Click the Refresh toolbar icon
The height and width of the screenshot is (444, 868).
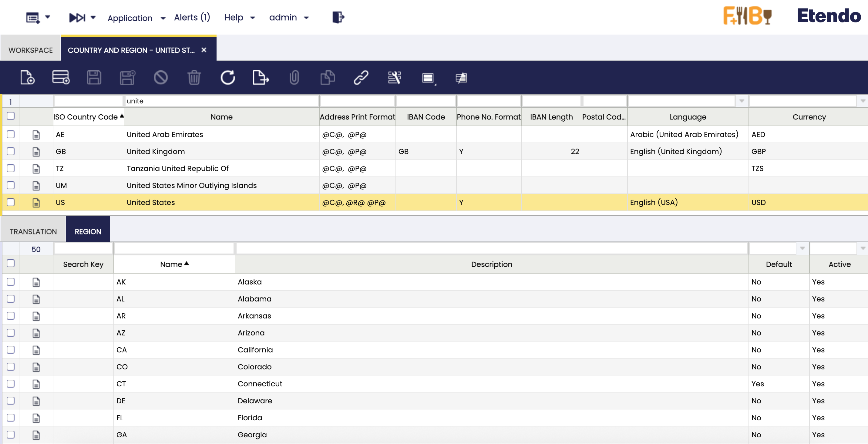tap(228, 77)
